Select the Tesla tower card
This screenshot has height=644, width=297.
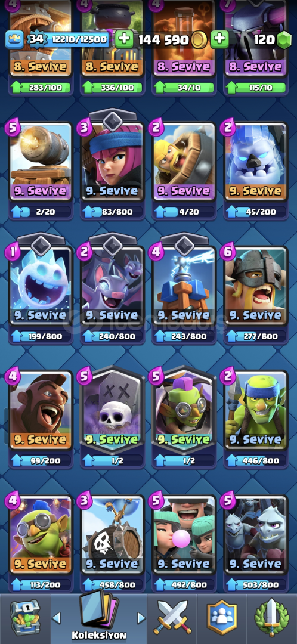(x=184, y=283)
